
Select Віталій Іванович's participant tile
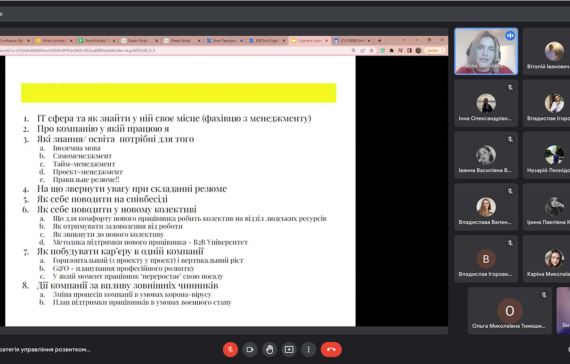click(546, 51)
